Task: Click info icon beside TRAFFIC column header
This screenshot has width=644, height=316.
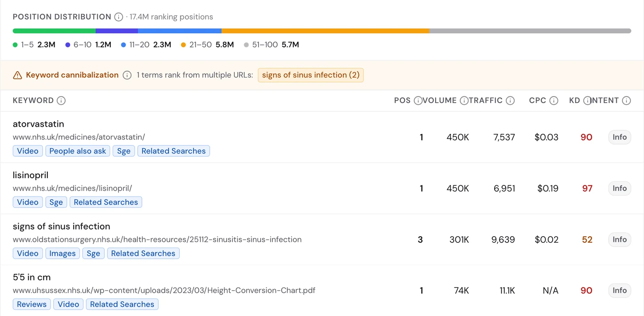Action: pyautogui.click(x=510, y=101)
